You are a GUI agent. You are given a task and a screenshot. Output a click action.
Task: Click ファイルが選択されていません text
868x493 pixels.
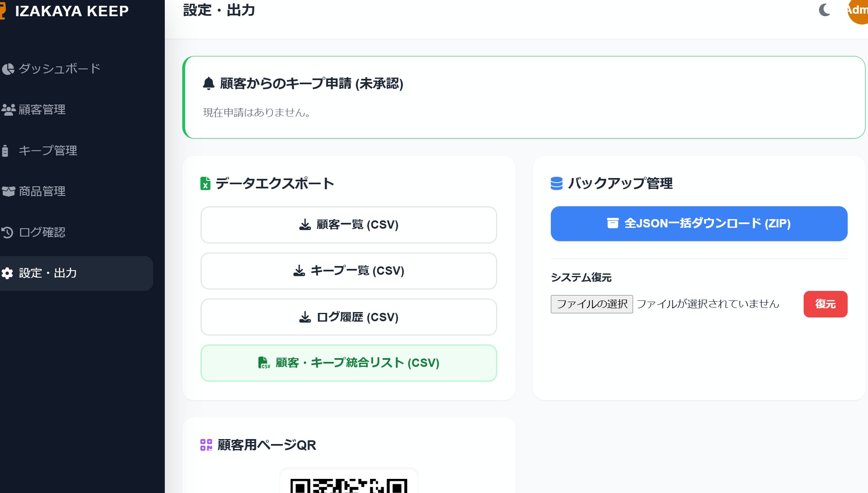point(708,304)
